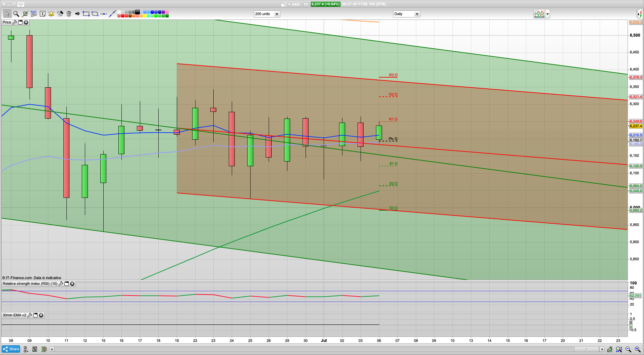
Task: Select the ellipse drawing tool
Action: [95, 14]
